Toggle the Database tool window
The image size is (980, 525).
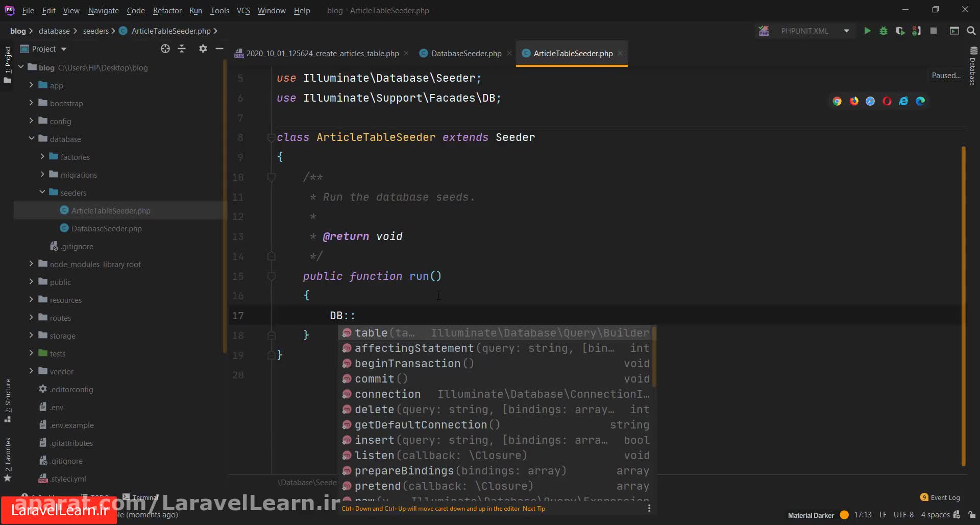coord(973,66)
